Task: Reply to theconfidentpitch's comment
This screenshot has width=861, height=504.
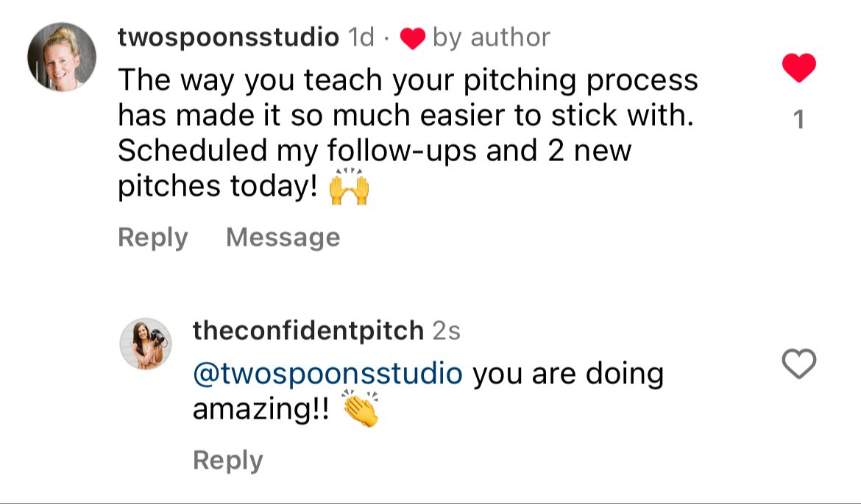Action: tap(227, 461)
